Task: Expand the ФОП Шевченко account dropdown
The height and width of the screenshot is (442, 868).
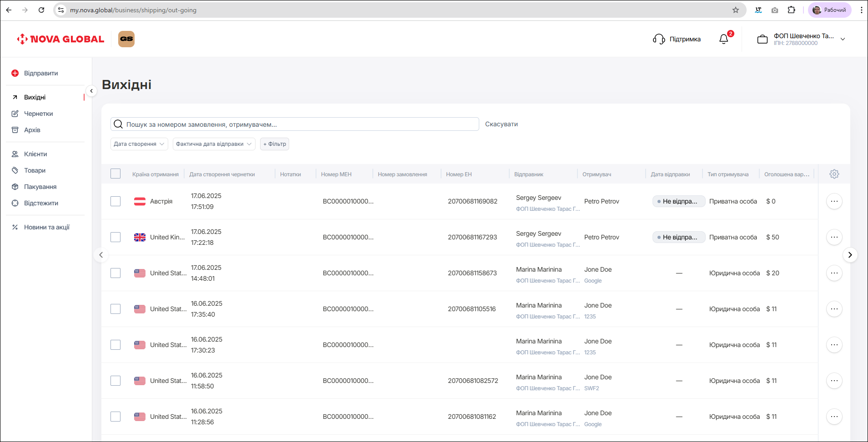Action: pos(843,39)
